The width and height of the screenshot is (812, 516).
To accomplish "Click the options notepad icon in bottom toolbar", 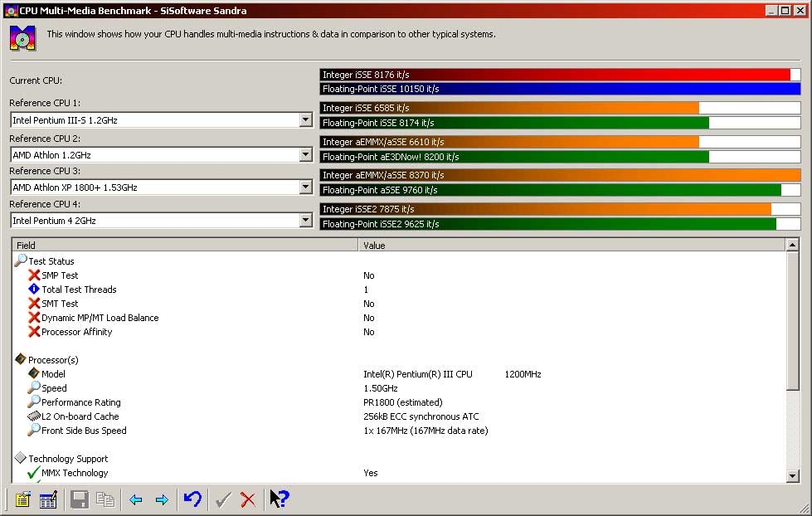I will point(22,499).
